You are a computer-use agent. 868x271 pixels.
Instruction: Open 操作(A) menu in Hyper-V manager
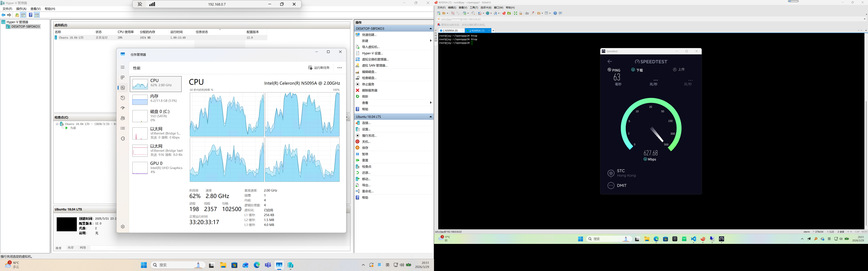(x=21, y=9)
